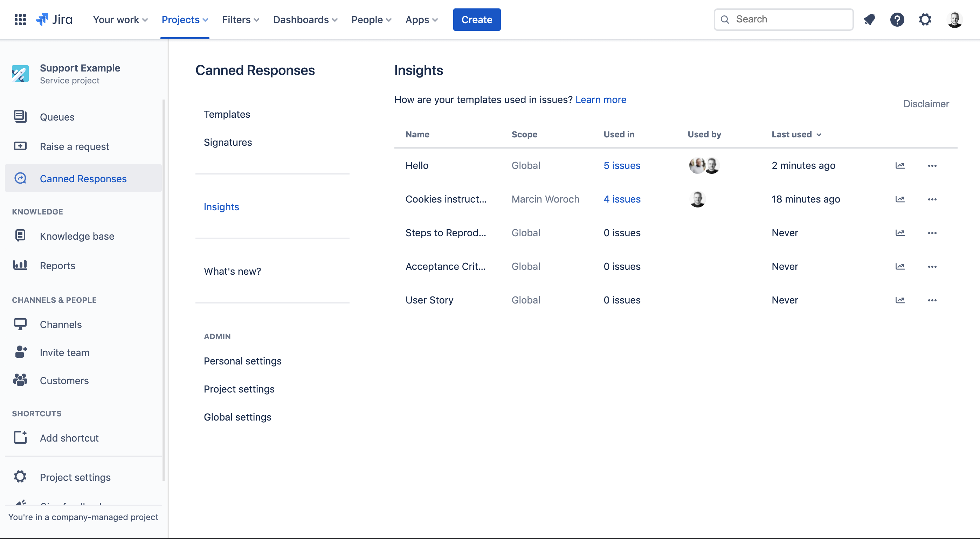Screen dimensions: 980x539
Task: Click the Reports icon
Action: coord(19,266)
